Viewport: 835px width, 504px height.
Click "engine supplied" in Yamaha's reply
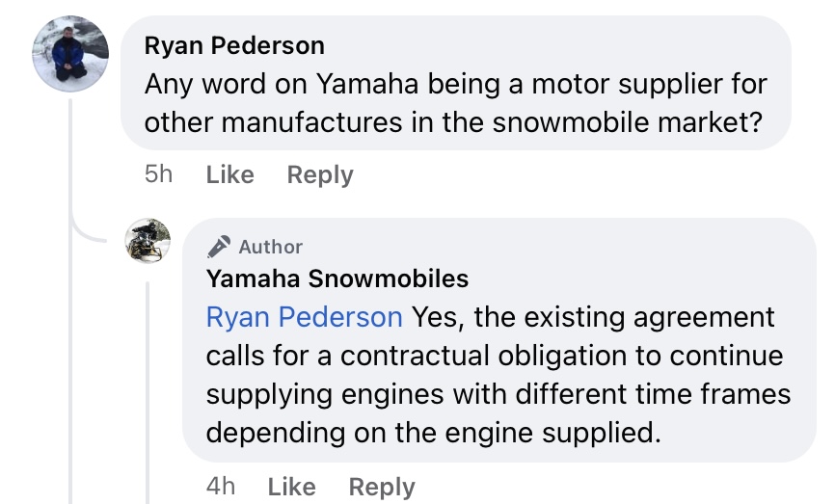click(x=559, y=432)
